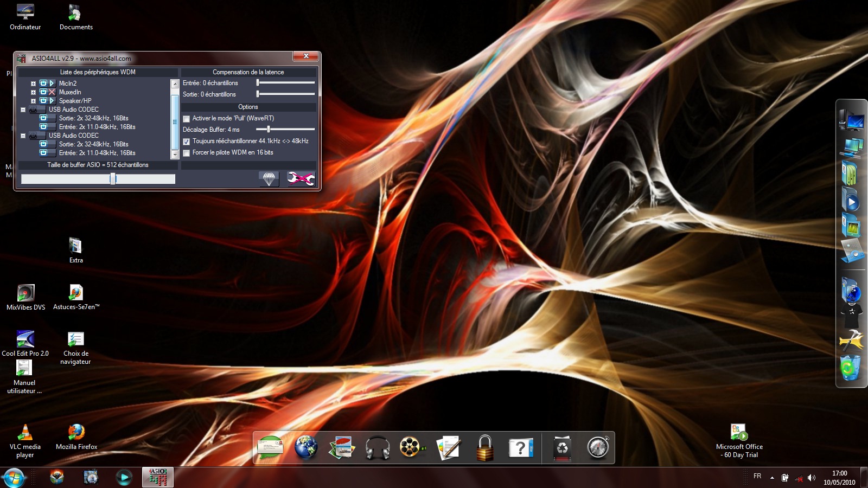Toggle the power icon next to MicIn2
Screen dimensions: 868x488
point(43,84)
